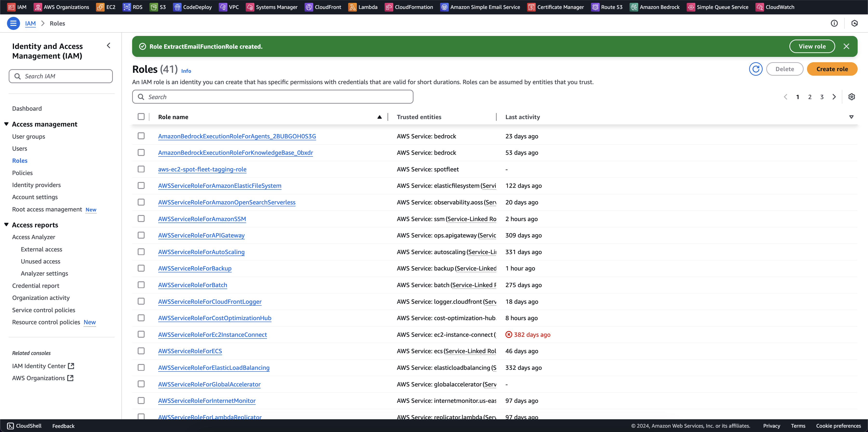
Task: Click the View role button
Action: (x=812, y=47)
